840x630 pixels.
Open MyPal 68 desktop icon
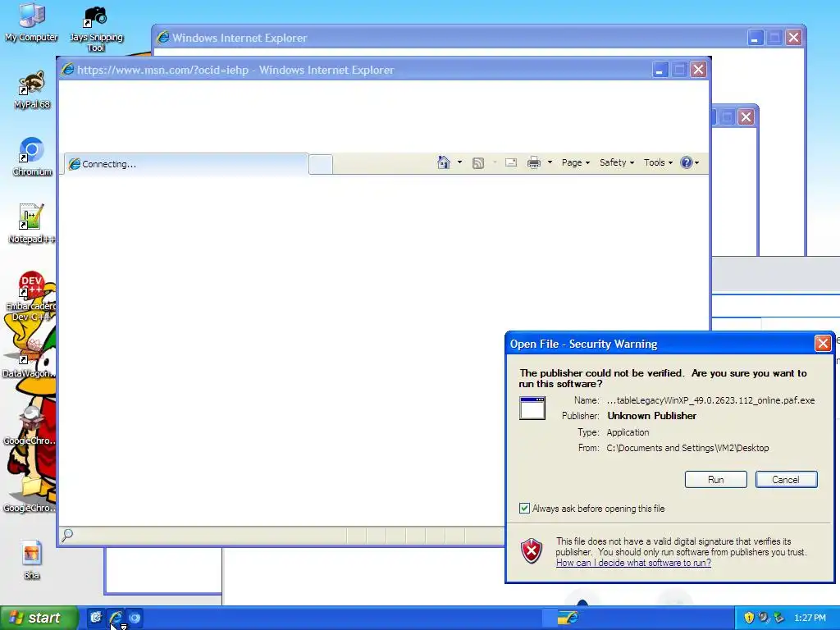(x=32, y=90)
